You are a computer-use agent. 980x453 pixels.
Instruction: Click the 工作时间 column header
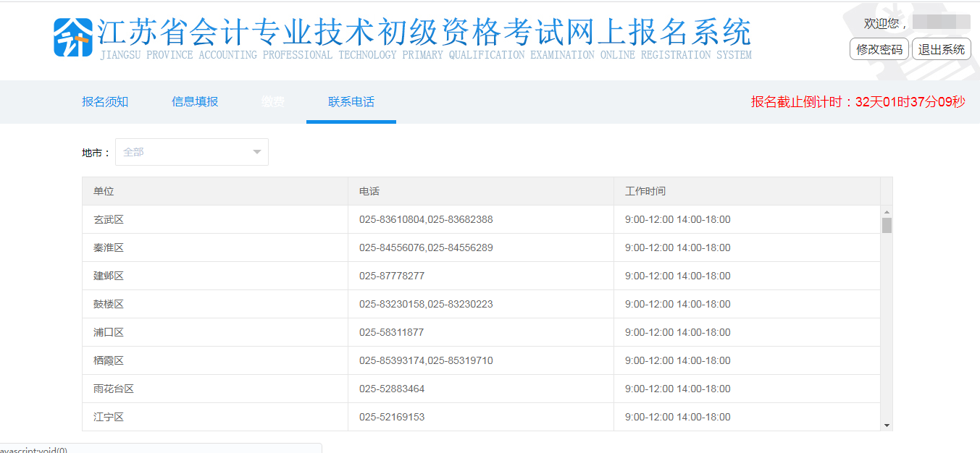(x=644, y=191)
